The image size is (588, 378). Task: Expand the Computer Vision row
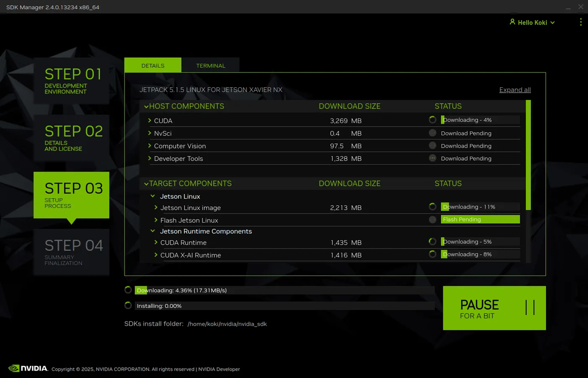pyautogui.click(x=150, y=146)
